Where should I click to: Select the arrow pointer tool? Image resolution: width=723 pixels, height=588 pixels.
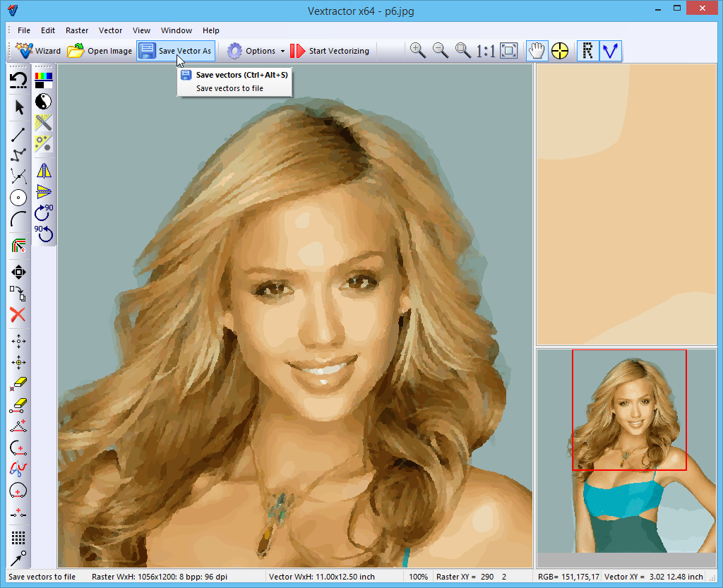click(x=19, y=107)
